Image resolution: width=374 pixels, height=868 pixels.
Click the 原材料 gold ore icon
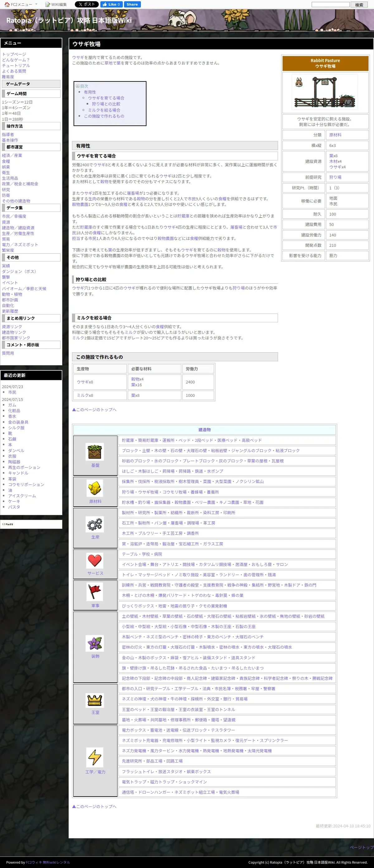click(x=95, y=488)
